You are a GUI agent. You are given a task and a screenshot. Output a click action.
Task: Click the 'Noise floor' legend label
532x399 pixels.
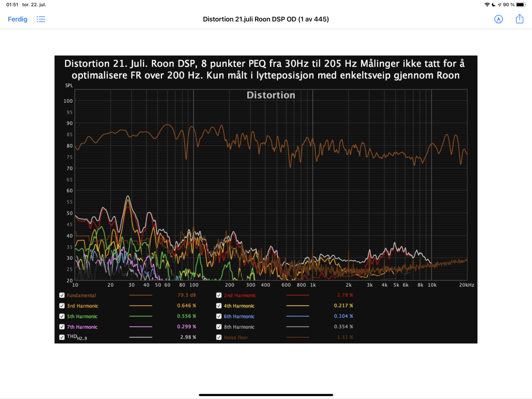click(x=236, y=338)
